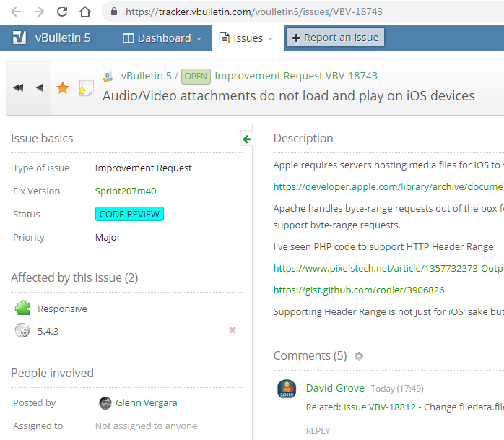
Task: Go forward in browser history
Action: click(39, 12)
